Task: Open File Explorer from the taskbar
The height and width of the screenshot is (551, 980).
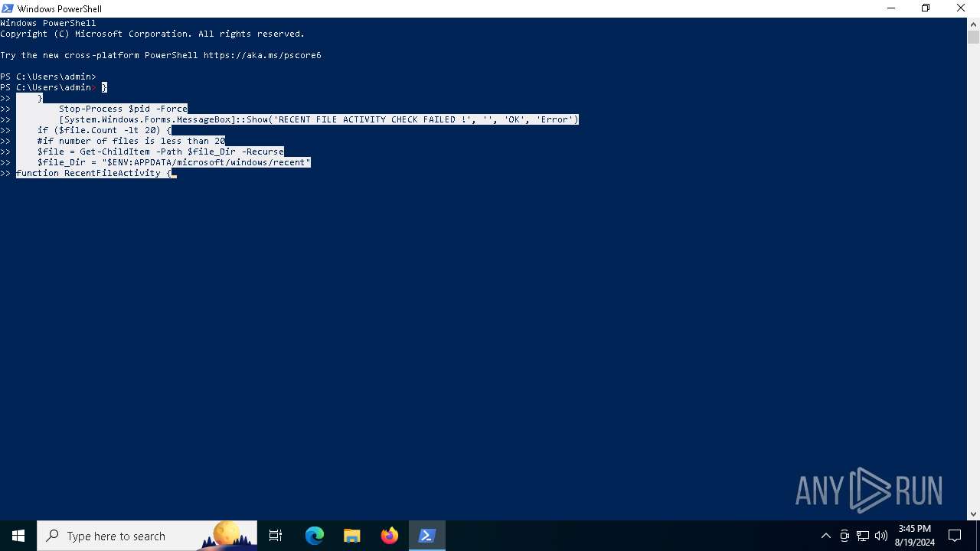Action: 352,536
